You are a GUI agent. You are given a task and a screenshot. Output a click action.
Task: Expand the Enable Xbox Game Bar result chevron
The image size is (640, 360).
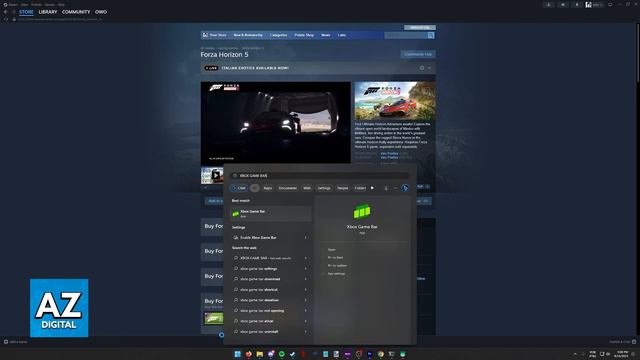pos(305,238)
